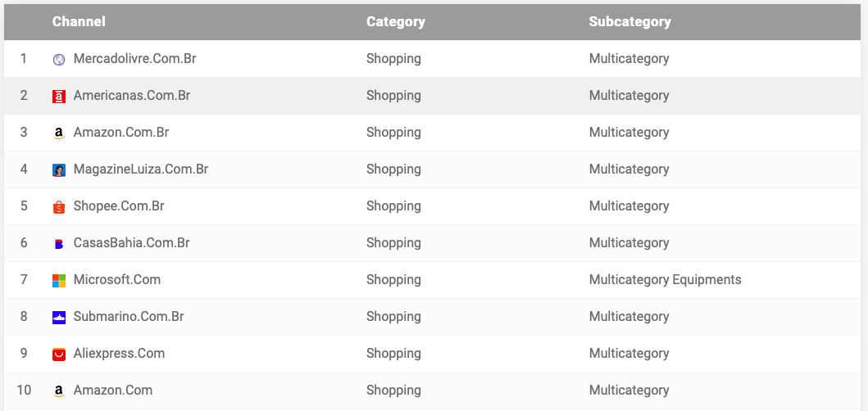The width and height of the screenshot is (868, 411).
Task: Click the Amazon.Com logo in row 10
Action: tap(59, 391)
